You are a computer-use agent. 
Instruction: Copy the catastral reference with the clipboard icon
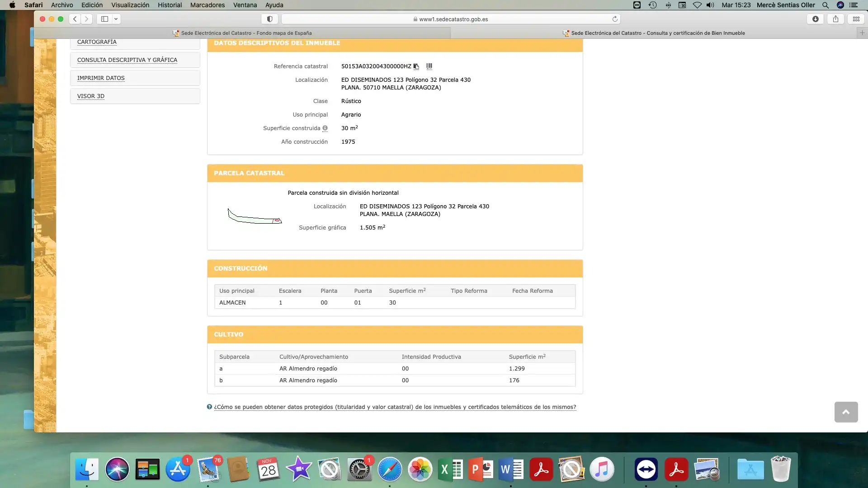(x=416, y=66)
